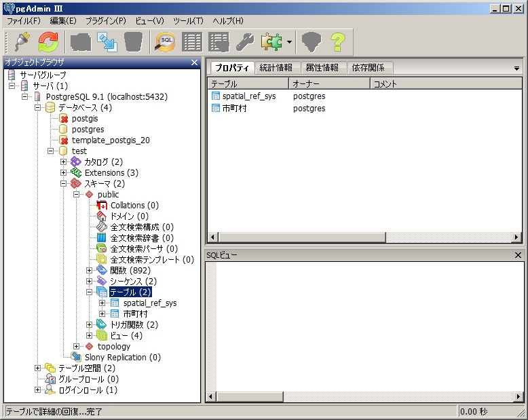
Task: Expand the 関数 (892) node
Action: pos(90,271)
